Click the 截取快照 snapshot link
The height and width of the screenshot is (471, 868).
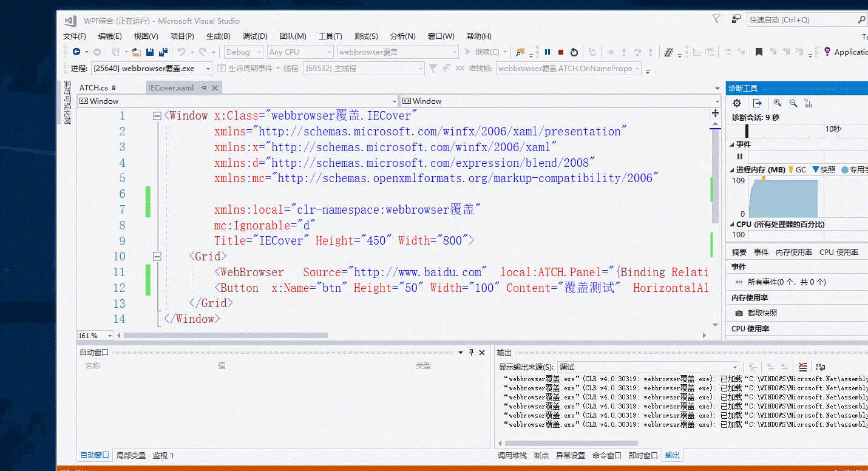point(762,313)
